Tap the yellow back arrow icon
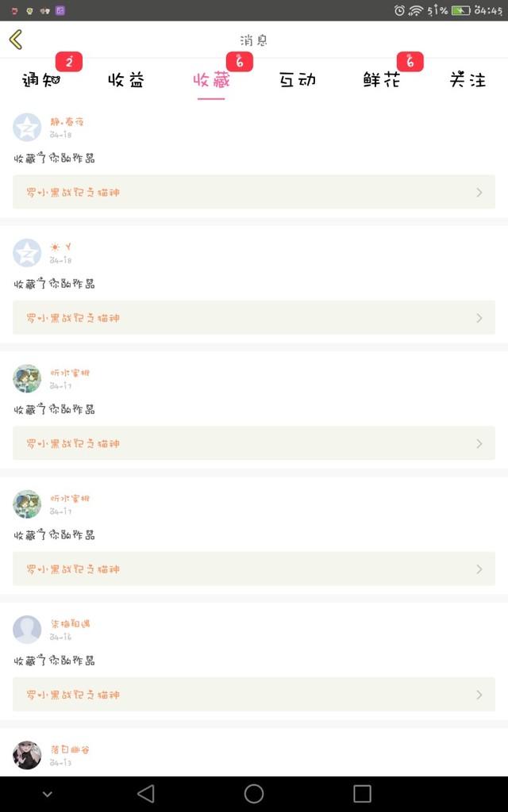508x812 pixels. click(16, 40)
